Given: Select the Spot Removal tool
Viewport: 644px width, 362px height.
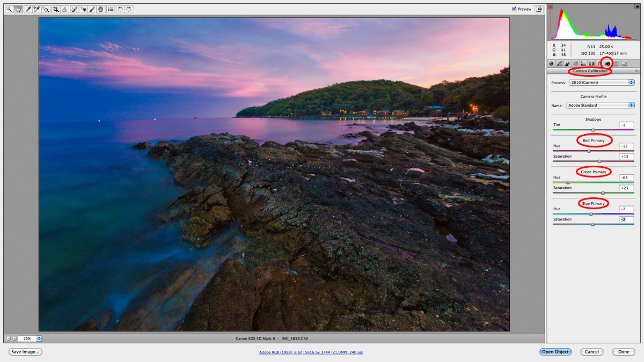Looking at the screenshot, I should tap(74, 9).
